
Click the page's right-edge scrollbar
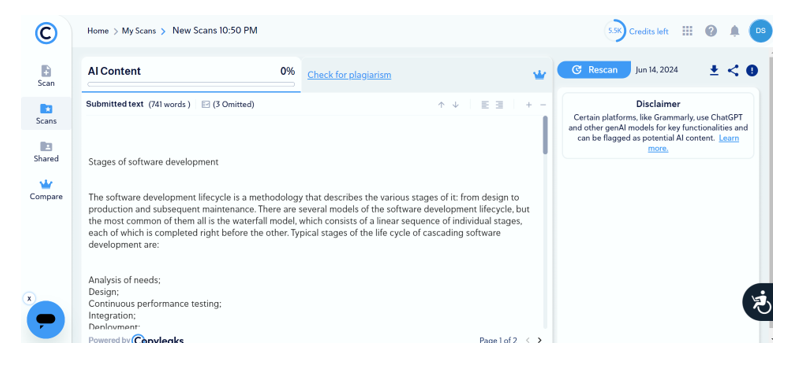pyautogui.click(x=770, y=193)
